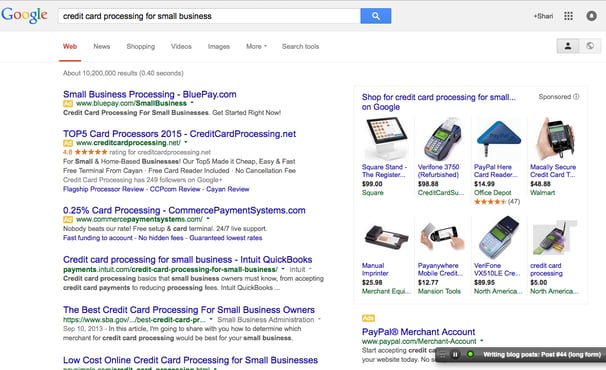Viewport: 606px width, 370px height.
Task: Click the blue magnifier search button
Action: pyautogui.click(x=376, y=16)
